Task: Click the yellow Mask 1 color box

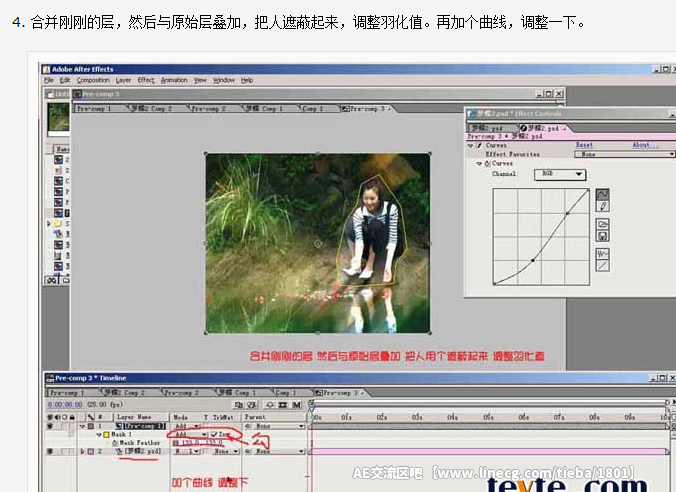Action: 106,435
